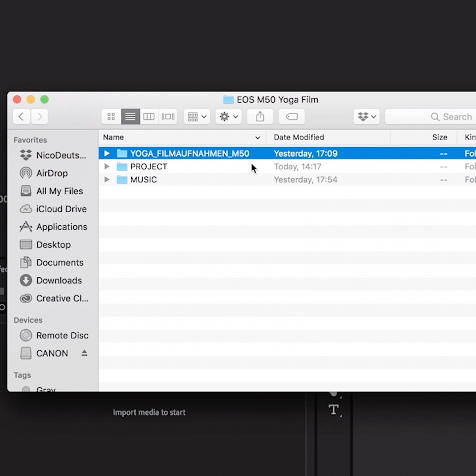Screen dimensions: 476x476
Task: Select the YOGA_FILMAUFNAHMEN_M50 folder row
Action: [287, 153]
